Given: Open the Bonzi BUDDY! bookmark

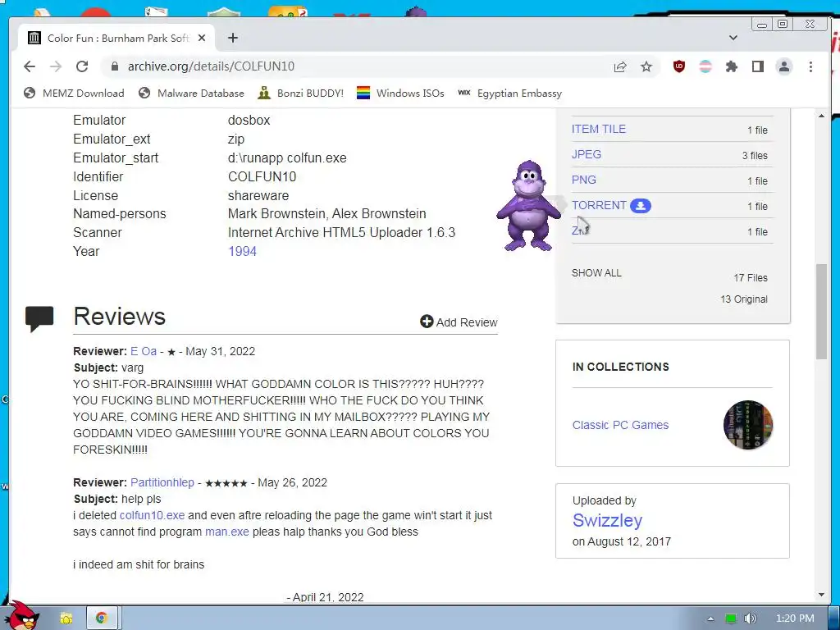Looking at the screenshot, I should [300, 94].
